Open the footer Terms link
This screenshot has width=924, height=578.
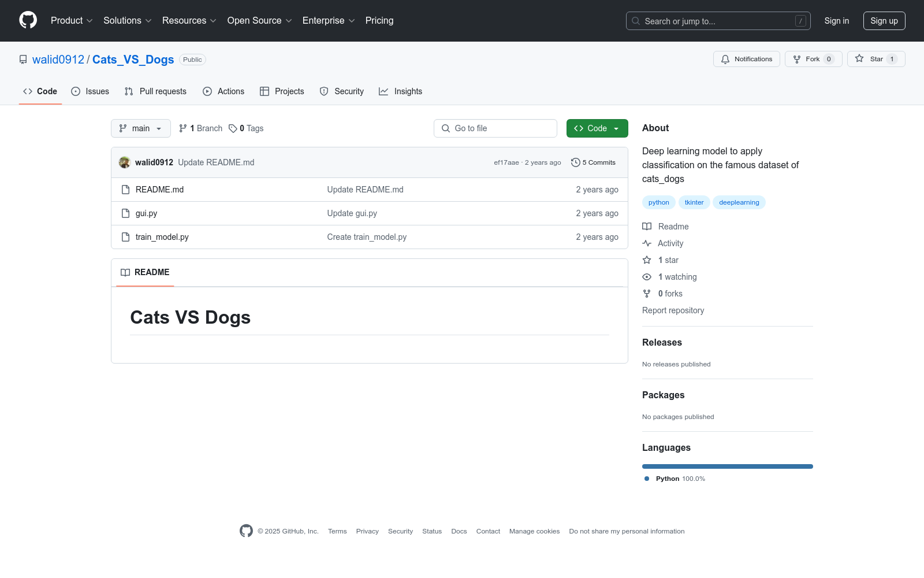(x=337, y=531)
